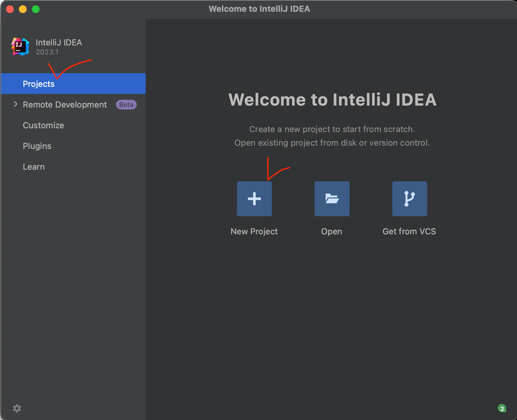Click the Open folder icon
517x420 pixels.
332,198
